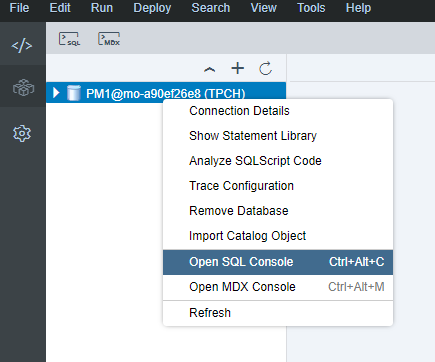435x362 pixels.
Task: Open the Deploy menu
Action: pos(152,7)
